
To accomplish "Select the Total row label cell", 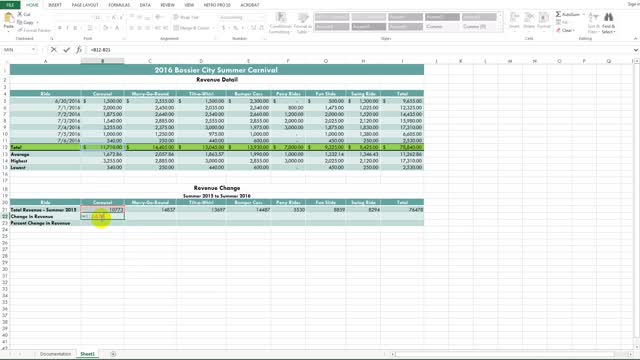I will (x=45, y=147).
